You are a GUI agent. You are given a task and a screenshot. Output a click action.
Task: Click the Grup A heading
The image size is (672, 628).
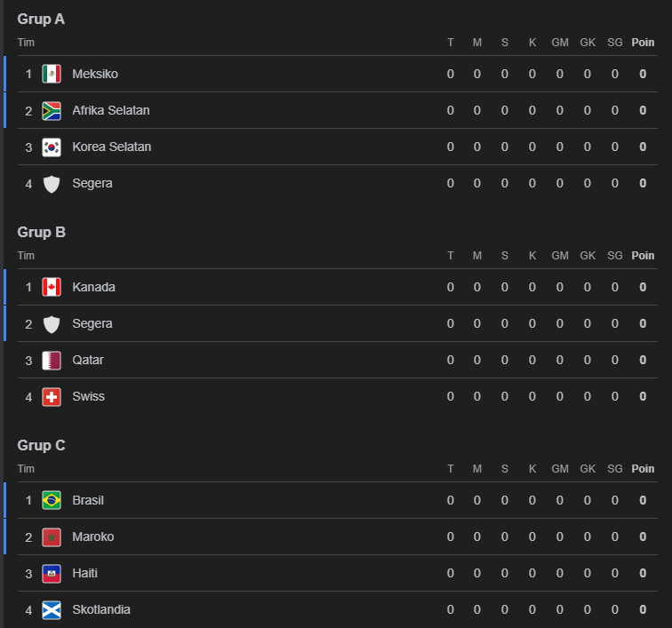tap(41, 19)
